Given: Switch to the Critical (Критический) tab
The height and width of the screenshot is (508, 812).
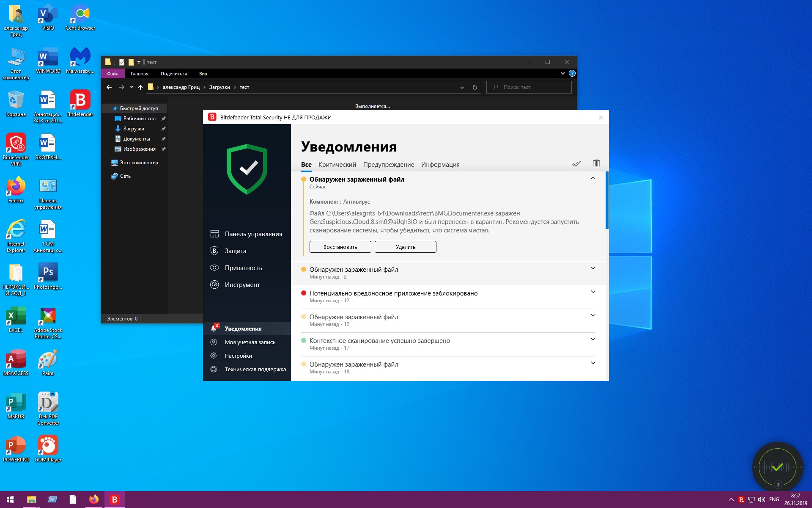Looking at the screenshot, I should [337, 165].
